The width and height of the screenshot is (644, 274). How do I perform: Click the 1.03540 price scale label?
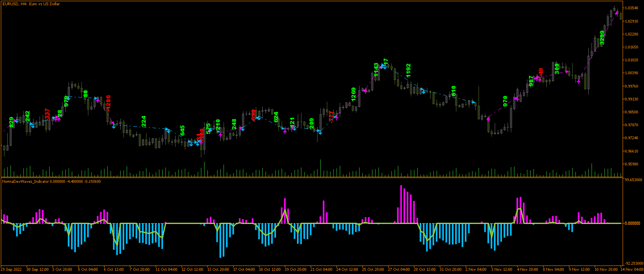click(632, 8)
